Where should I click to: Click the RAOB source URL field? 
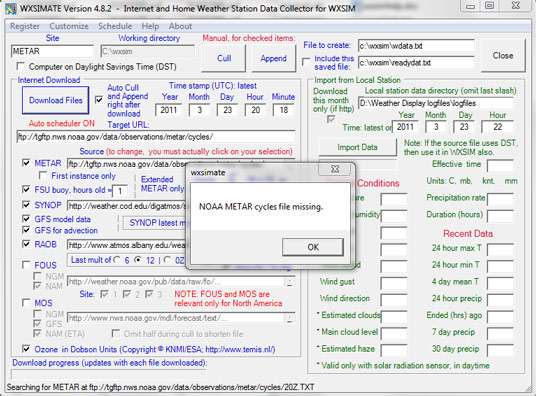point(126,245)
